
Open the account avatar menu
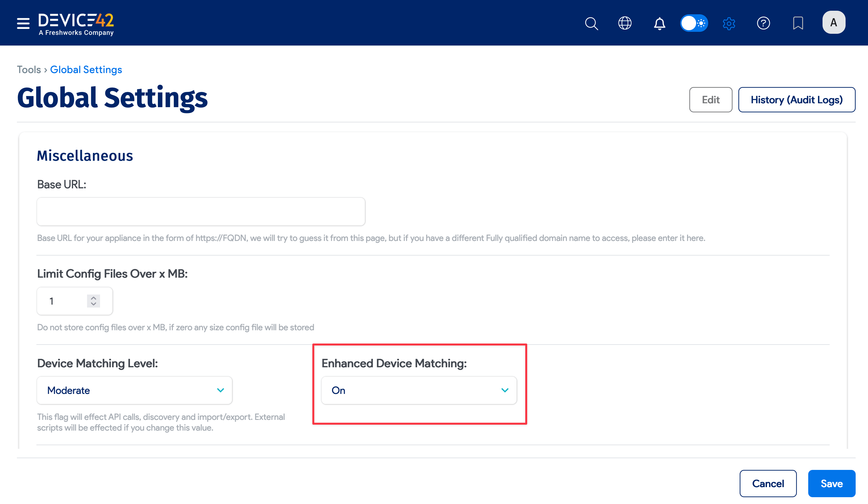pos(834,22)
